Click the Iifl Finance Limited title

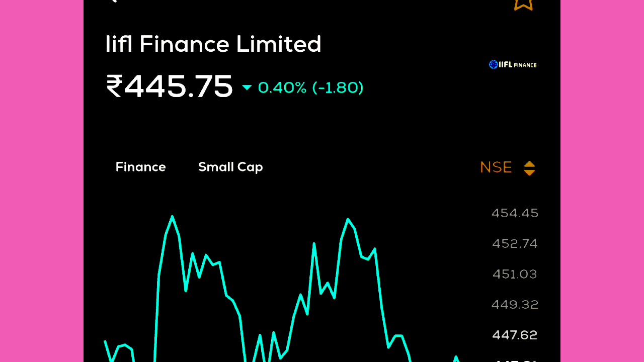pos(213,44)
